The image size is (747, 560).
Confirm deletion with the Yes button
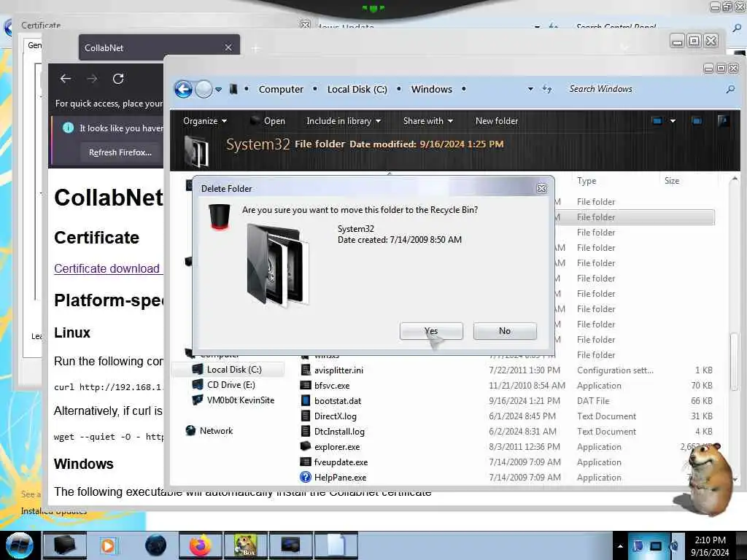pos(431,331)
